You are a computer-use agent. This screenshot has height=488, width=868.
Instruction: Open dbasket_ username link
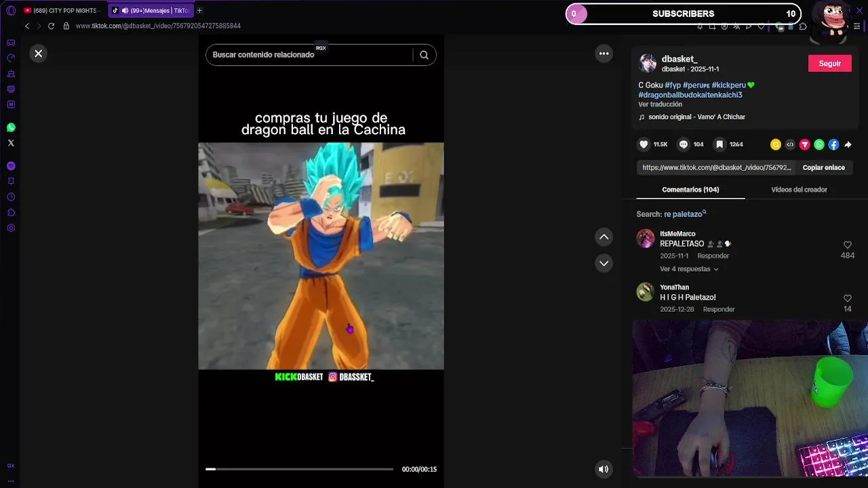[679, 59]
